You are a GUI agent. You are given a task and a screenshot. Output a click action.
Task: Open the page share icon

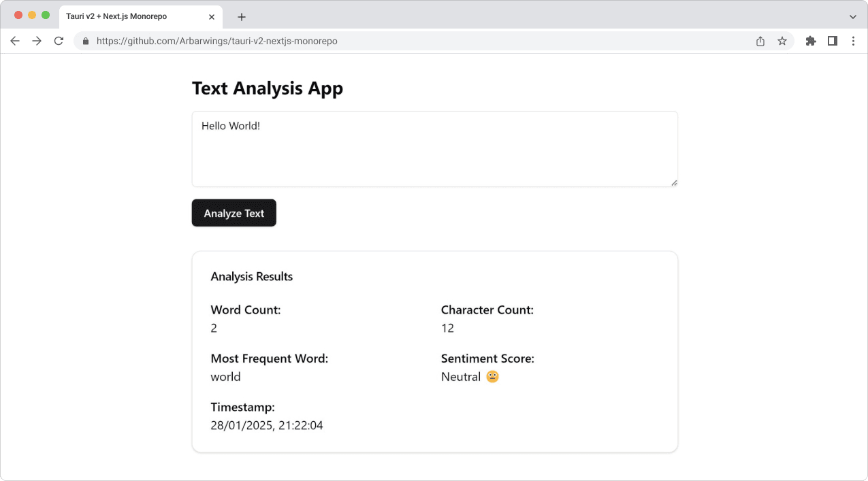(760, 41)
